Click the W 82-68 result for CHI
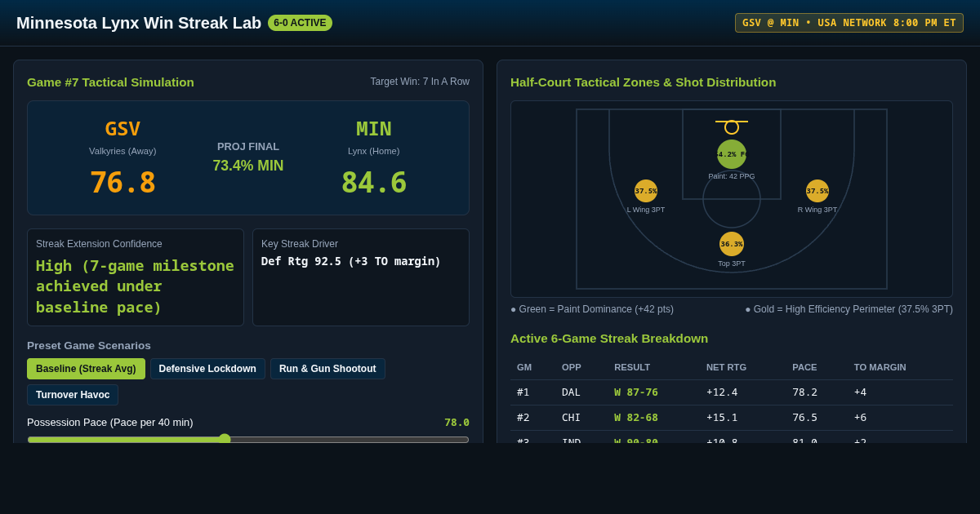The width and height of the screenshot is (980, 514). click(636, 418)
